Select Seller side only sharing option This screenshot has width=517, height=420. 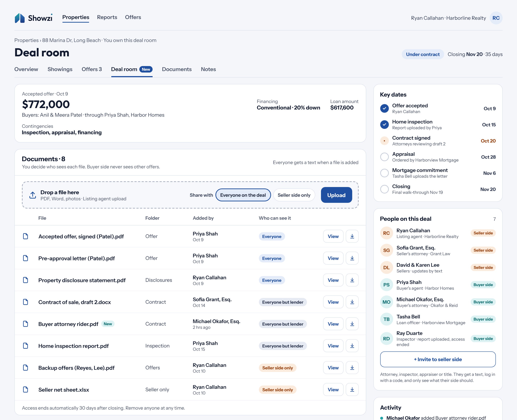[294, 195]
